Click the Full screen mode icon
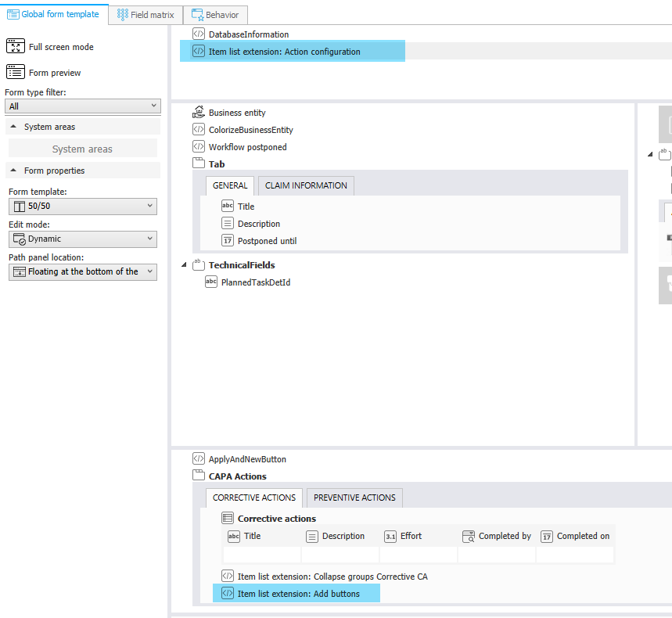Screen dimensions: 672x618 click(16, 47)
